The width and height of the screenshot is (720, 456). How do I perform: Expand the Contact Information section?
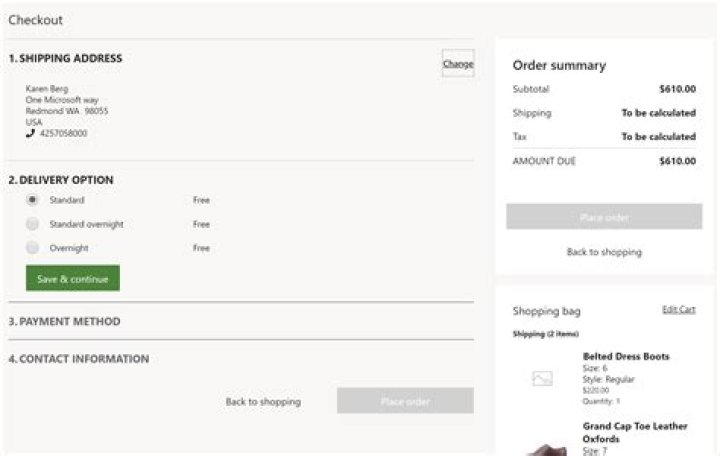pos(78,359)
